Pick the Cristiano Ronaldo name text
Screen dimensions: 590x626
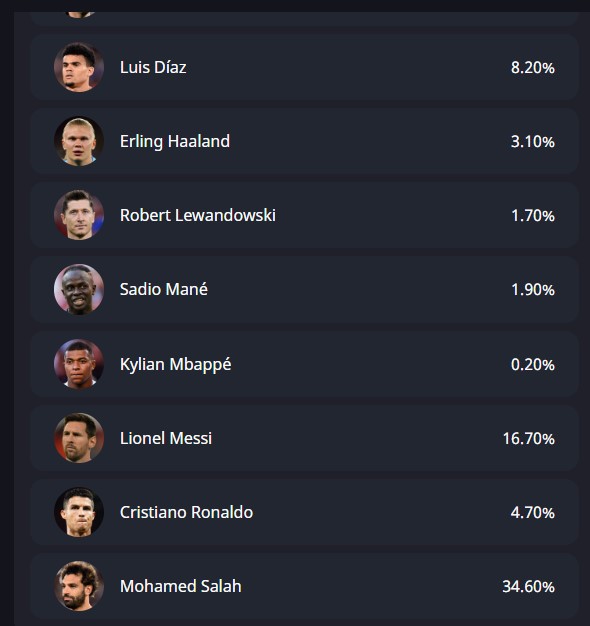click(x=186, y=512)
